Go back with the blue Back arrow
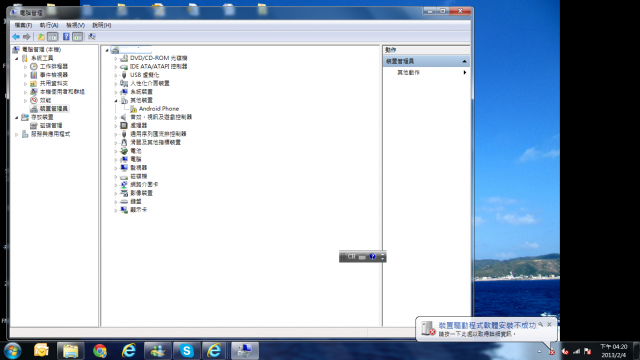 (16, 37)
